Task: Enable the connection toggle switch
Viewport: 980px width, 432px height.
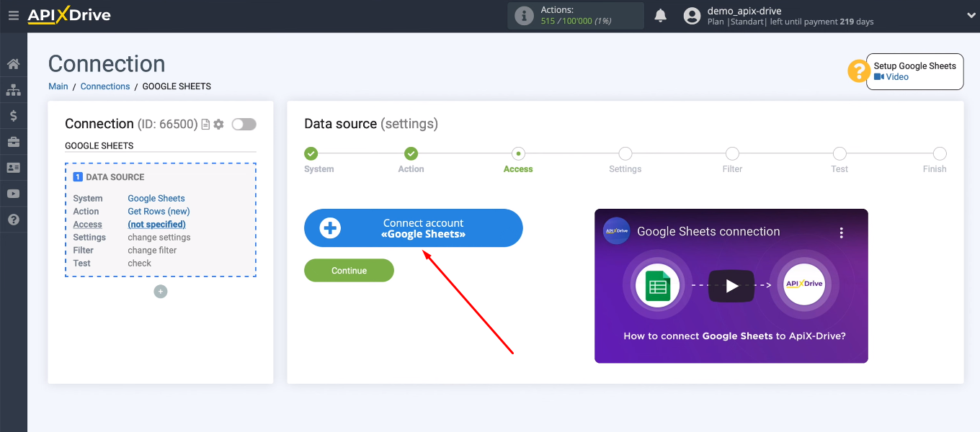Action: (244, 124)
